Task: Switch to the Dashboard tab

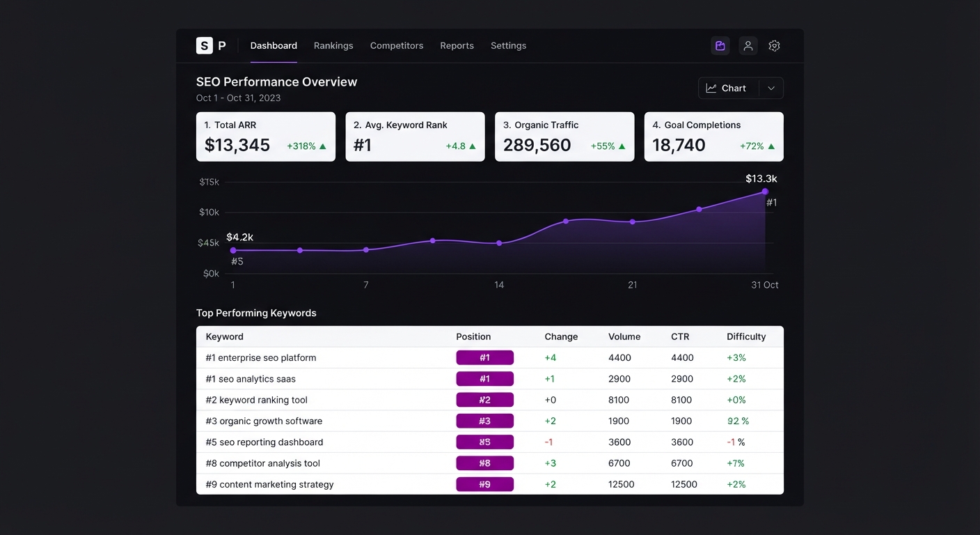Action: coord(274,46)
